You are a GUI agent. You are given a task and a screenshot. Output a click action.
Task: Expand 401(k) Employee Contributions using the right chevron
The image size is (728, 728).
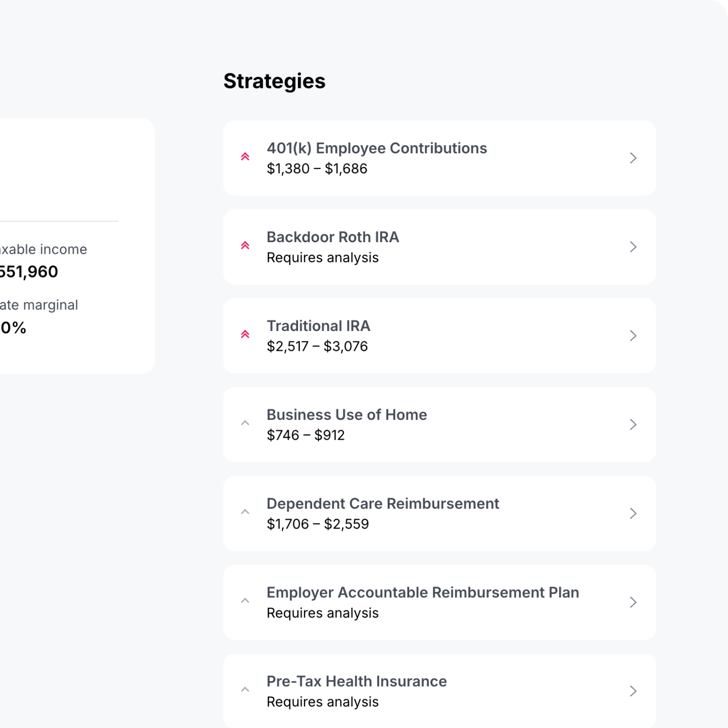(x=633, y=158)
